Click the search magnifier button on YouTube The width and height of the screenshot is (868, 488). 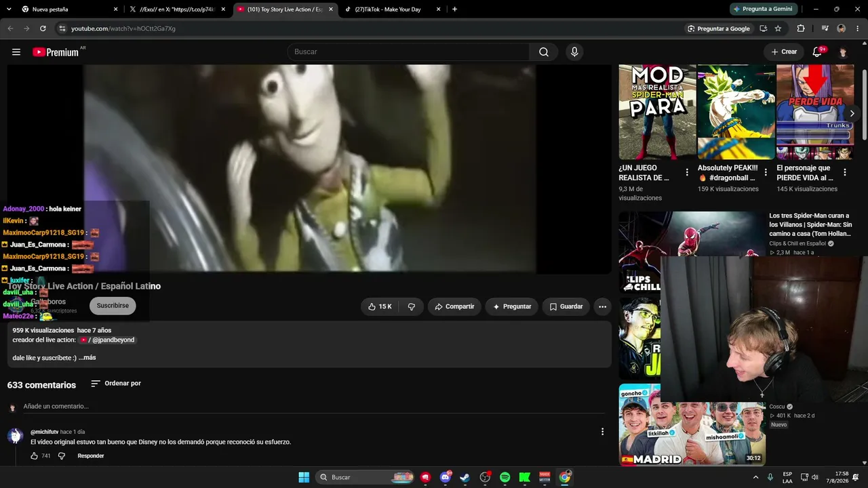[x=544, y=52]
